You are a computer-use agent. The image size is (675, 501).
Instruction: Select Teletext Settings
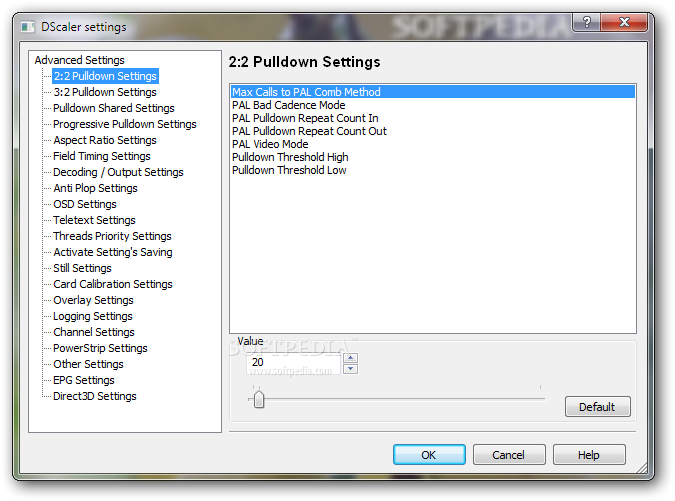tap(94, 220)
